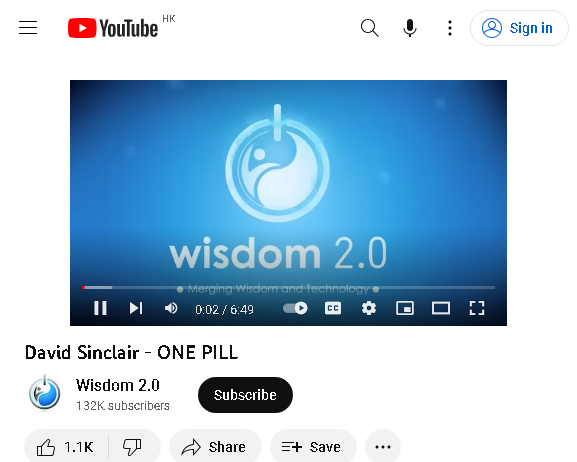This screenshot has width=577, height=462.
Task: Enable miniplayer mode
Action: 405,308
